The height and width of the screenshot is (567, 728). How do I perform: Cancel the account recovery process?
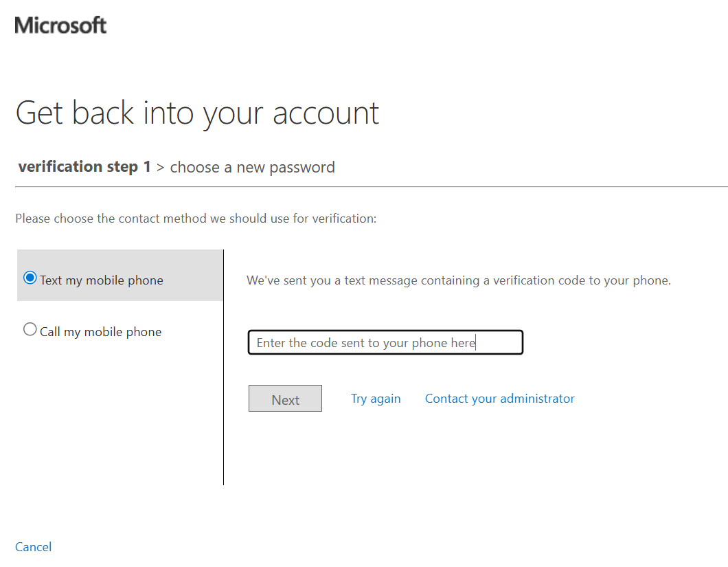pyautogui.click(x=34, y=547)
